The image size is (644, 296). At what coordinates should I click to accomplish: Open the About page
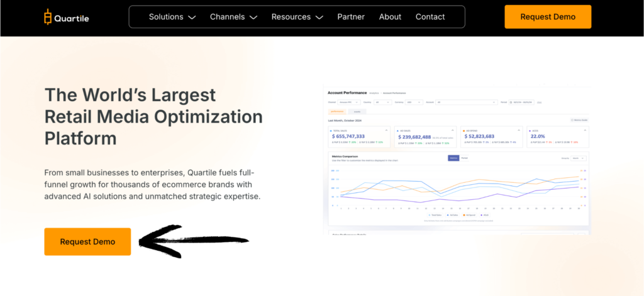click(x=390, y=17)
